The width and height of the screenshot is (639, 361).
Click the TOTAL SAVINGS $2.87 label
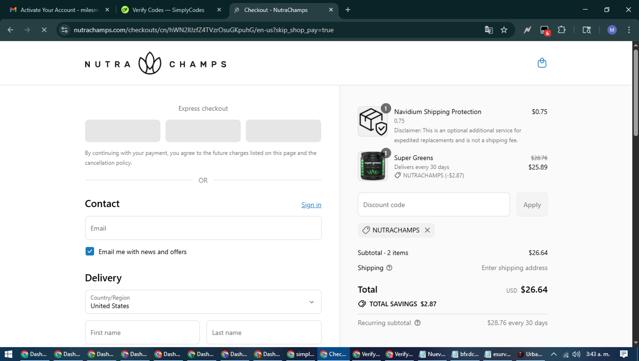click(397, 304)
